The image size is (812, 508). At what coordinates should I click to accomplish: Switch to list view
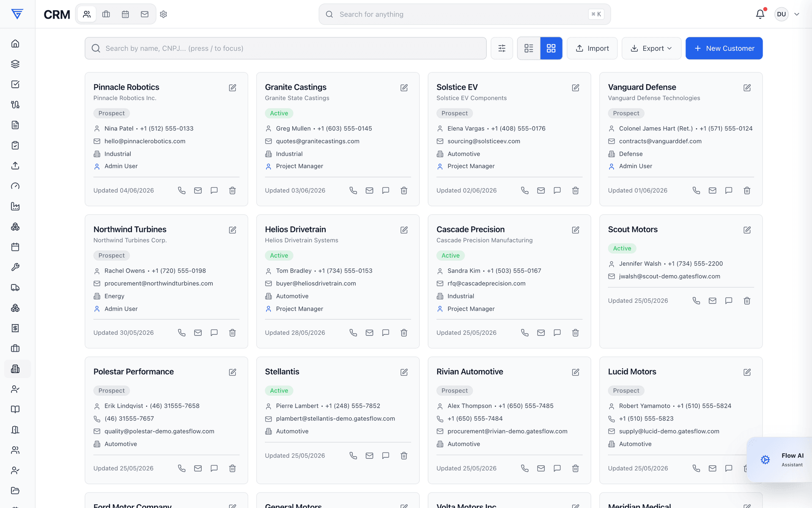(529, 48)
